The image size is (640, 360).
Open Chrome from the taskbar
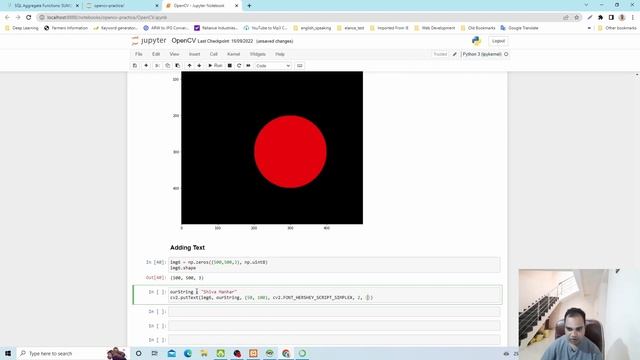point(286,353)
